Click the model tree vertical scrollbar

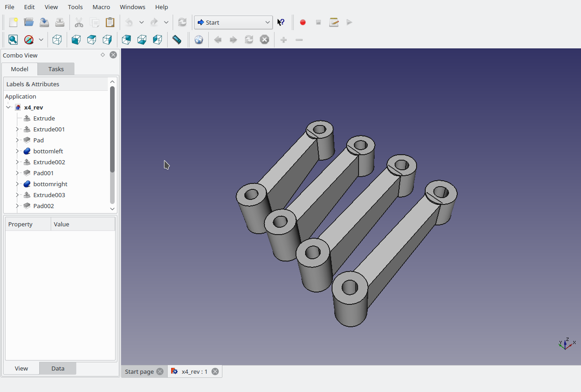coord(112,129)
